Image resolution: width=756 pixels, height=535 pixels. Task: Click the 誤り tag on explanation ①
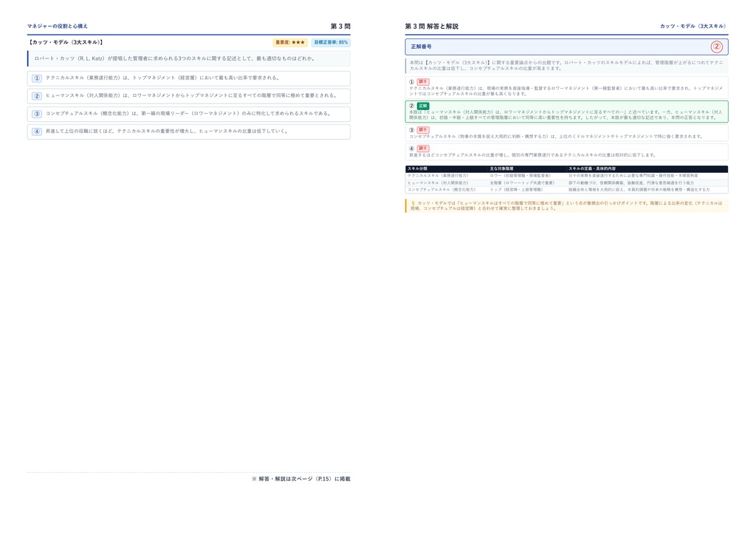(423, 82)
